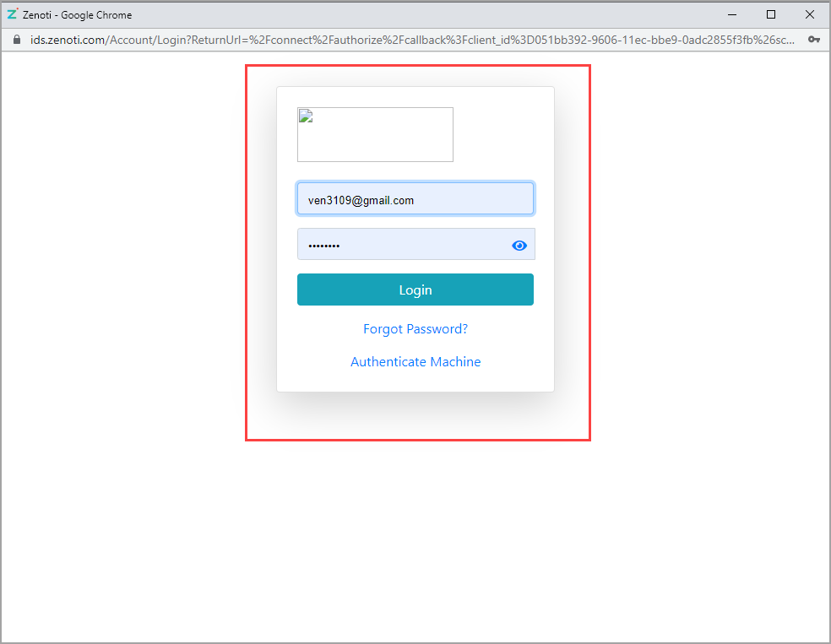This screenshot has width=831, height=644.
Task: Close the Zenoti Chrome window
Action: [x=810, y=15]
